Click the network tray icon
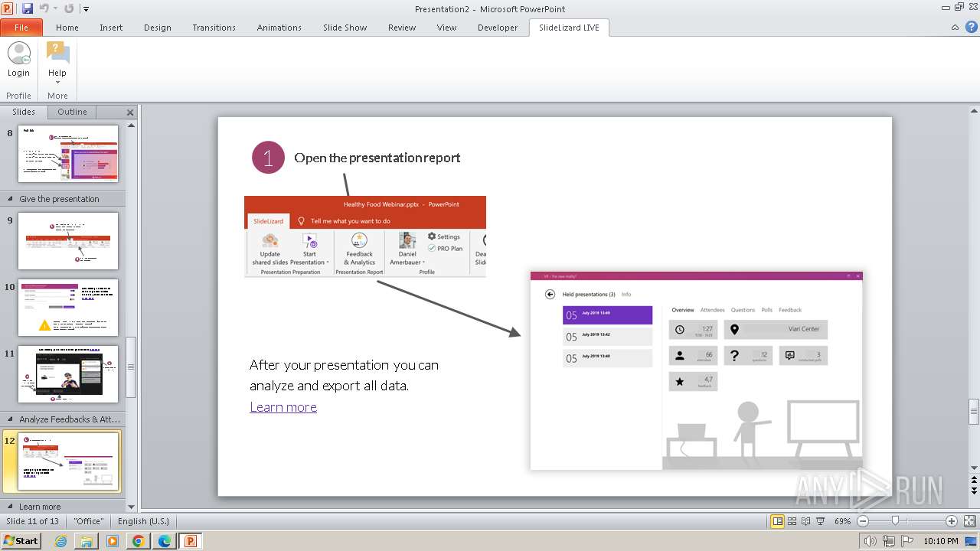The height and width of the screenshot is (551, 980). (889, 541)
